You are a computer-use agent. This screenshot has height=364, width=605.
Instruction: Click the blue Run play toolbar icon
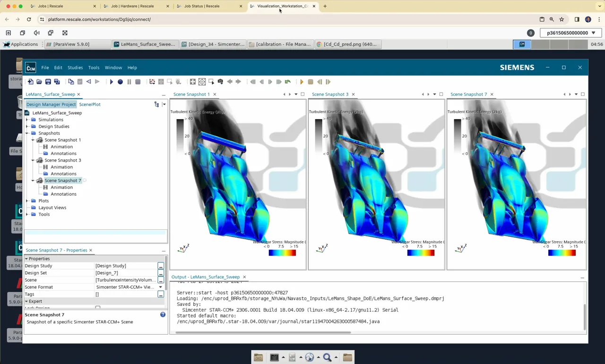[112, 82]
